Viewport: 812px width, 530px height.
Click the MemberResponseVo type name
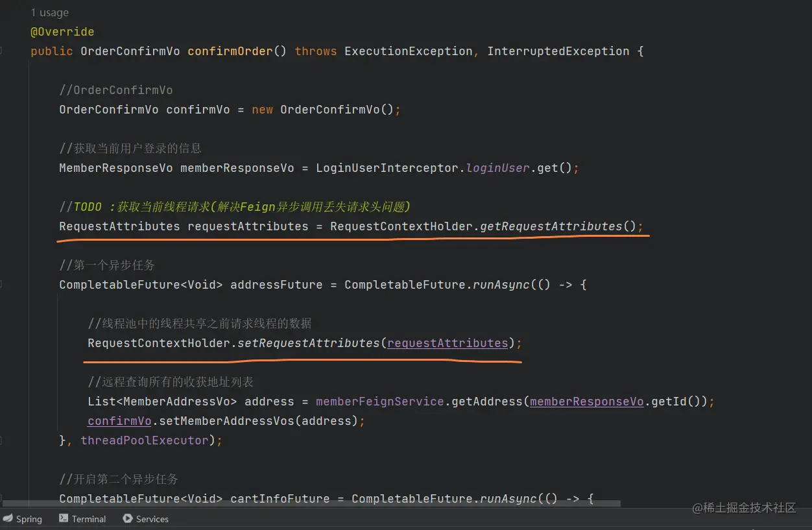pos(116,168)
